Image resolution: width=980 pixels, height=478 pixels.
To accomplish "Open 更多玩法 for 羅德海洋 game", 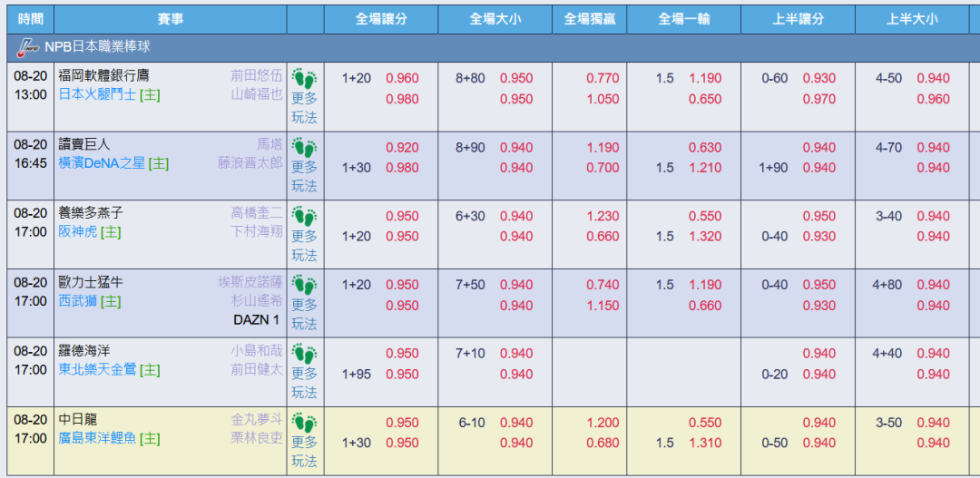I will point(305,383).
